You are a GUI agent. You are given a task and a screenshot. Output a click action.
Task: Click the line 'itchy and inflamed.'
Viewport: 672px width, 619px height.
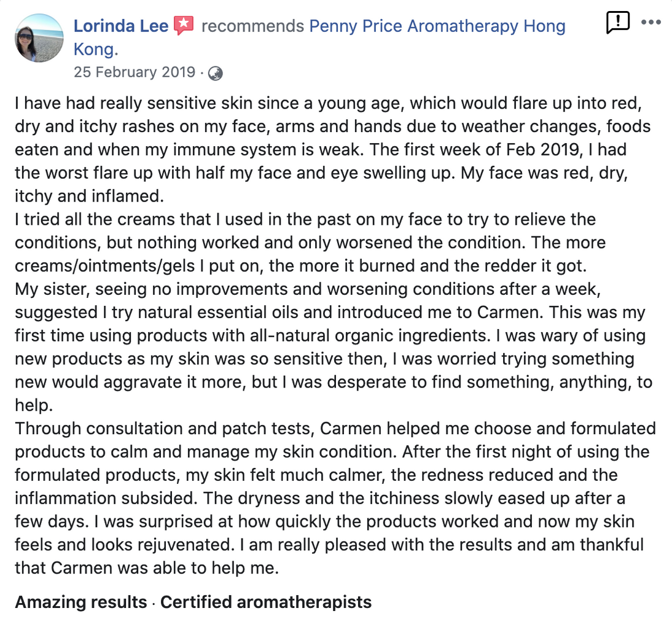pos(90,196)
